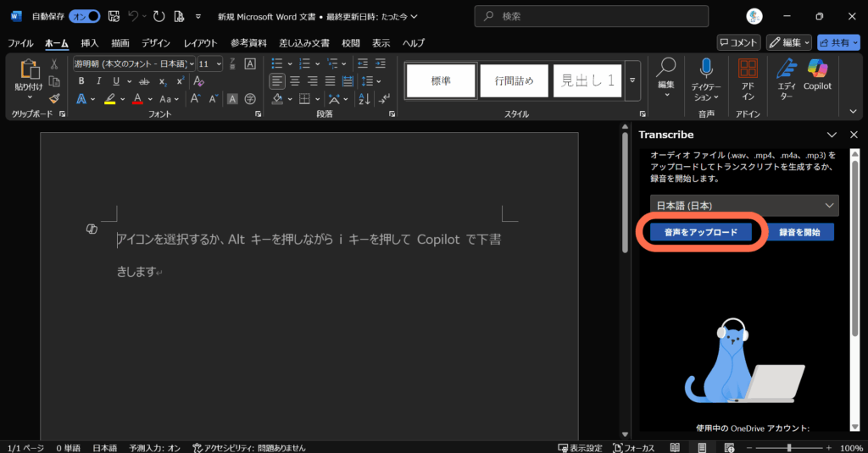Justify the paragraph text
The width and height of the screenshot is (868, 453).
(330, 81)
